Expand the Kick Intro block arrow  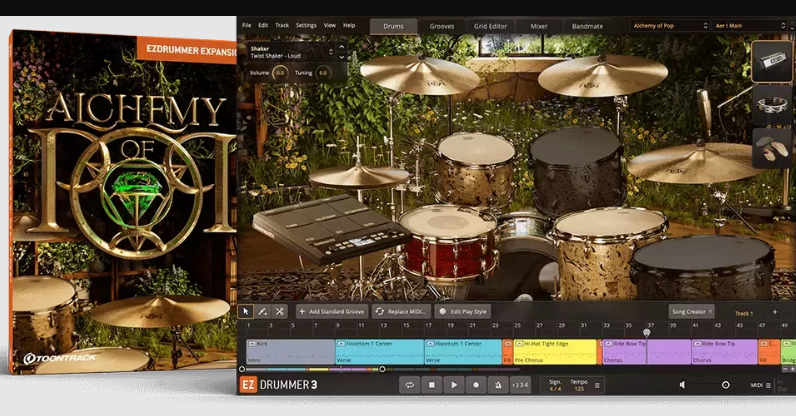[252, 344]
